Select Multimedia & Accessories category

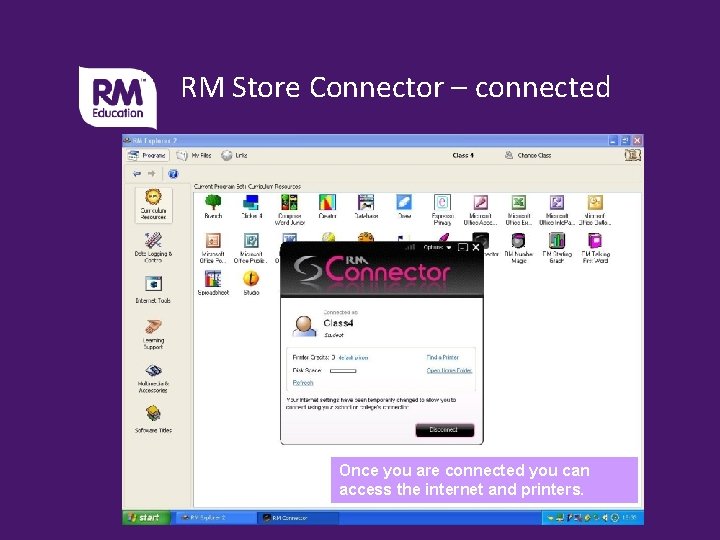tap(153, 378)
